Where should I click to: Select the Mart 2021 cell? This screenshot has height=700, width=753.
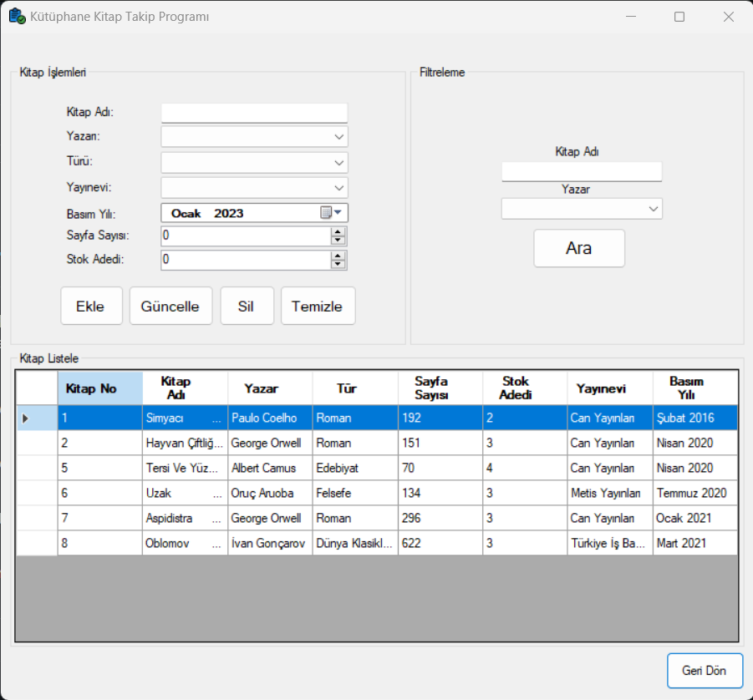(695, 543)
